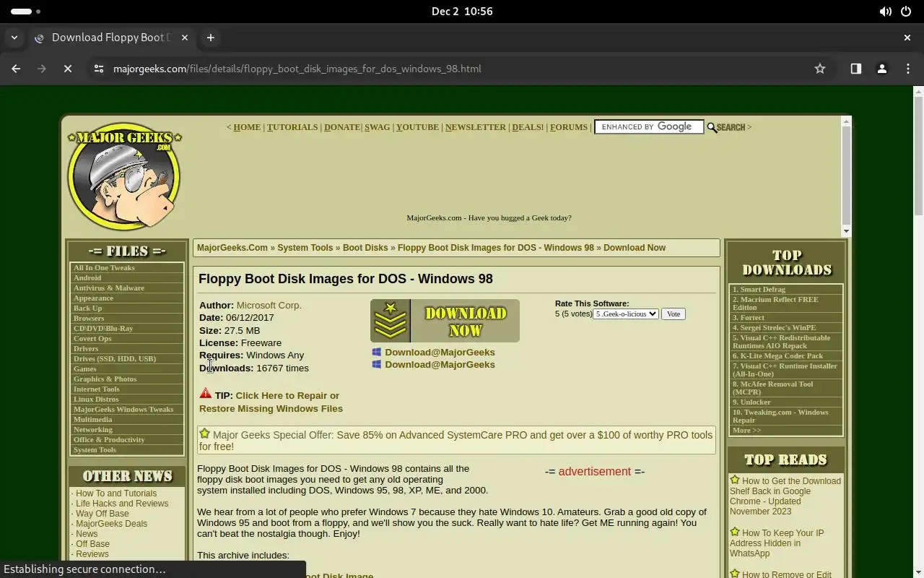This screenshot has width=924, height=578.
Task: Click the magnifier SEARCH button
Action: 725,127
